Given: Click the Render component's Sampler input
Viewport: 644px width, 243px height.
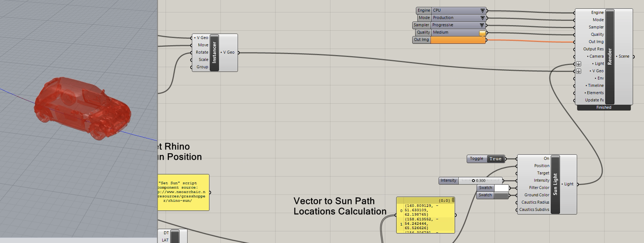Looking at the screenshot, I should [596, 27].
